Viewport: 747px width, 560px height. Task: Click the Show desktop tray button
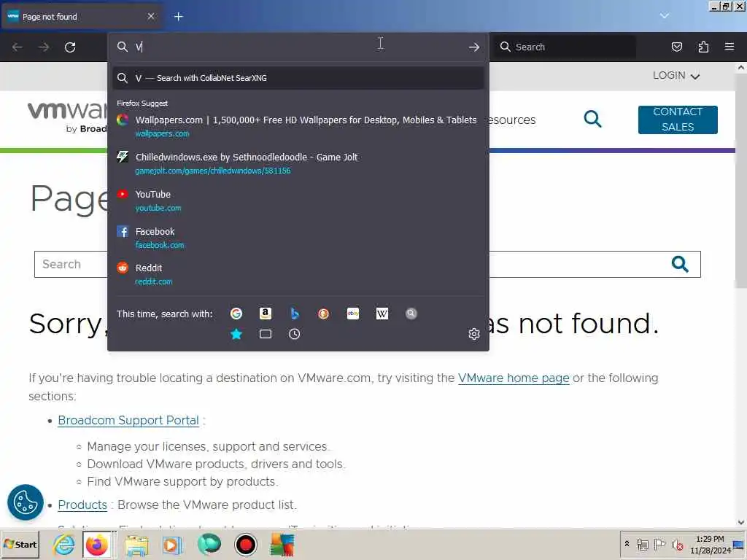(740, 544)
